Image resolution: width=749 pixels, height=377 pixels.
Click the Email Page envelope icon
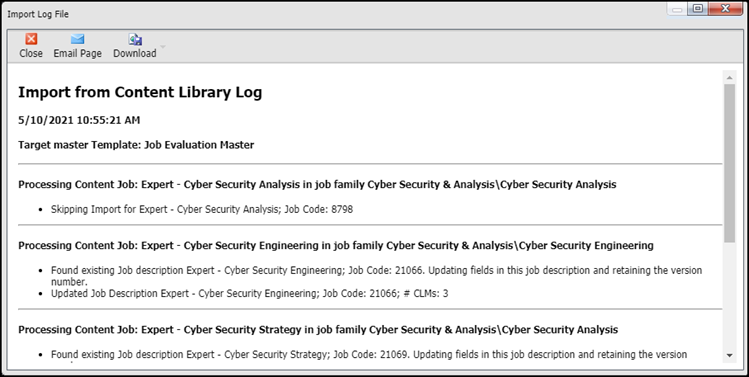tap(77, 39)
